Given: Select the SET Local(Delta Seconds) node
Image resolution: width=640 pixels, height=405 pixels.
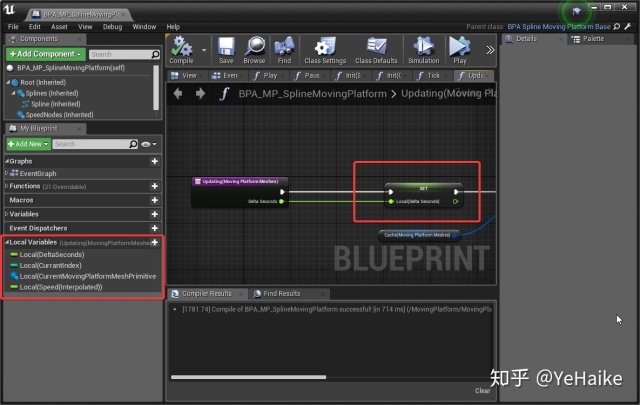Looking at the screenshot, I should [423, 195].
